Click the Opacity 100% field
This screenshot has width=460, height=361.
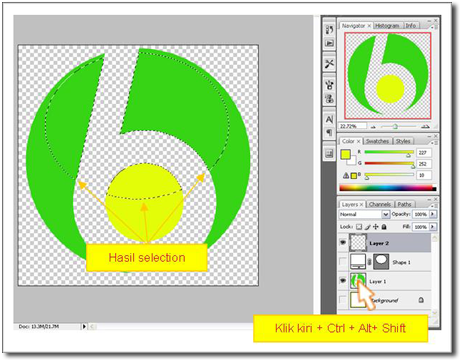pyautogui.click(x=421, y=214)
